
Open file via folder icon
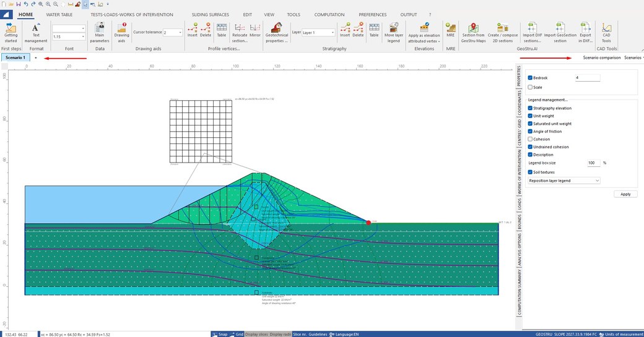click(11, 4)
